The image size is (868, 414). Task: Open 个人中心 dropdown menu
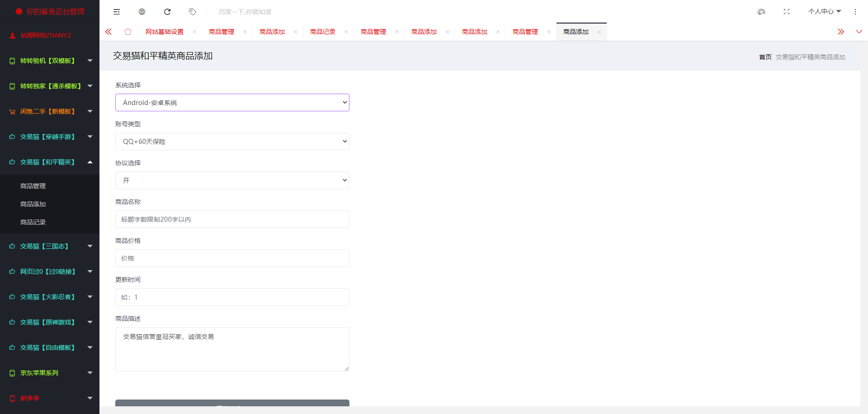click(x=825, y=12)
